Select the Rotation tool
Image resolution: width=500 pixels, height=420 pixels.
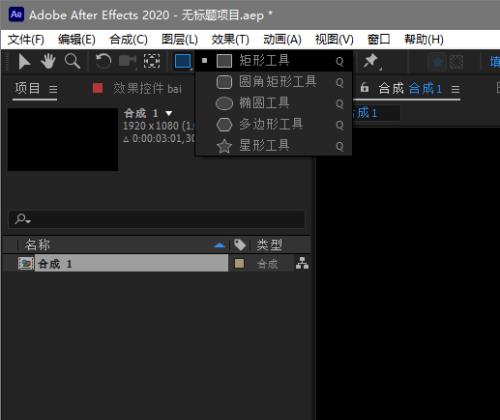pos(103,62)
